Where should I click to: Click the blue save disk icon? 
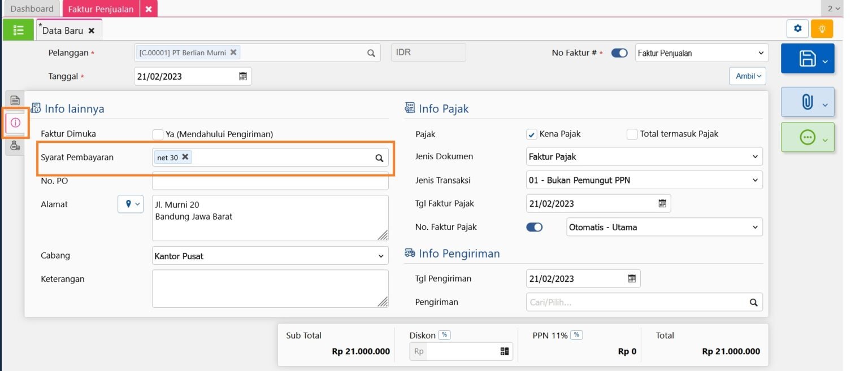(x=807, y=59)
